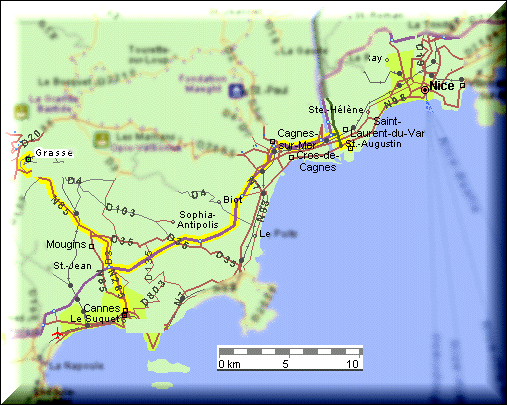Click the Le Suquet district label
This screenshot has height=405, width=507.
pyautogui.click(x=95, y=319)
